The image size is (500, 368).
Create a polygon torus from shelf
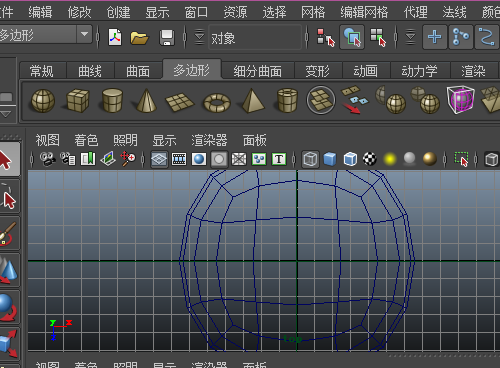pyautogui.click(x=217, y=103)
